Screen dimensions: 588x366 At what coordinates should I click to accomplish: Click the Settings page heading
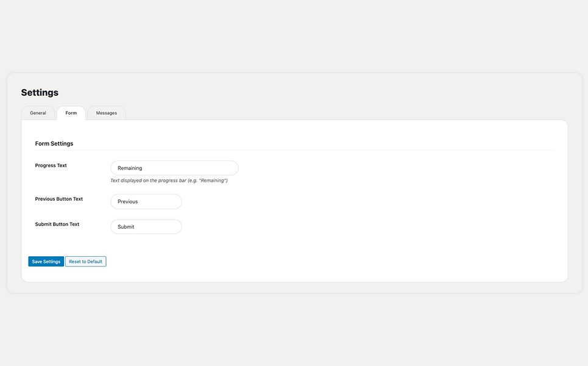pyautogui.click(x=40, y=93)
